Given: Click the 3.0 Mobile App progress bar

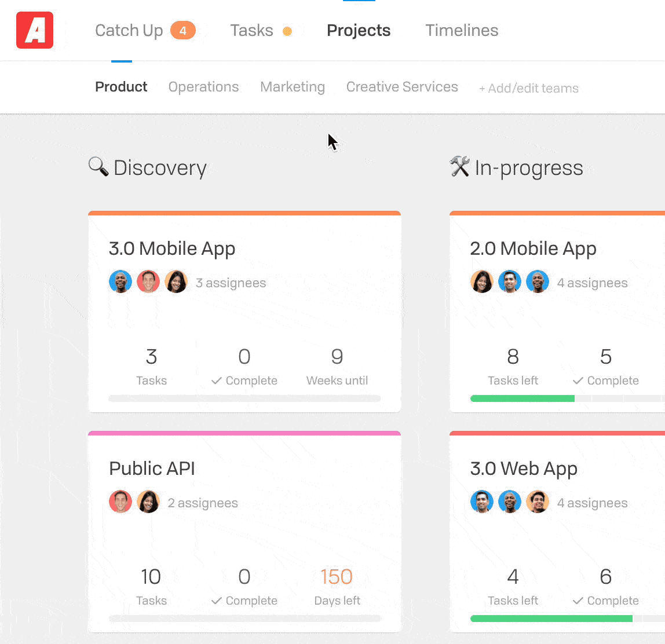Looking at the screenshot, I should [244, 398].
